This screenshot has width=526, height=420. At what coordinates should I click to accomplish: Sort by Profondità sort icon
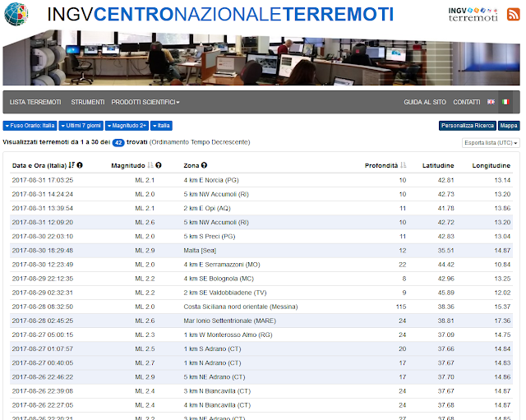[x=404, y=165]
